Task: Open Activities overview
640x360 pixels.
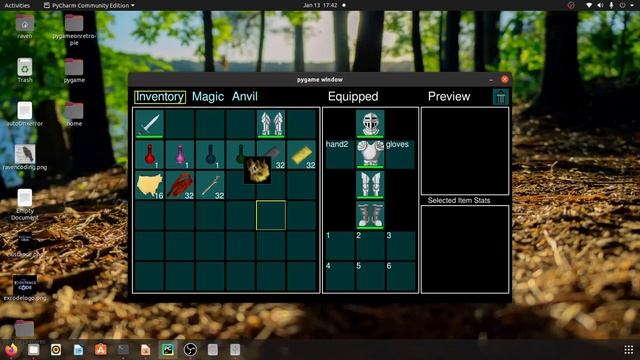Action: pos(17,5)
